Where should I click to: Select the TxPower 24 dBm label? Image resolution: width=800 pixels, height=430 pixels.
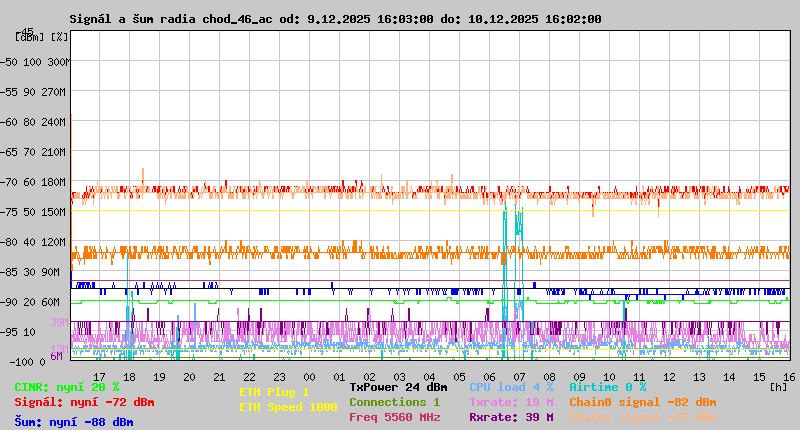pyautogui.click(x=398, y=387)
